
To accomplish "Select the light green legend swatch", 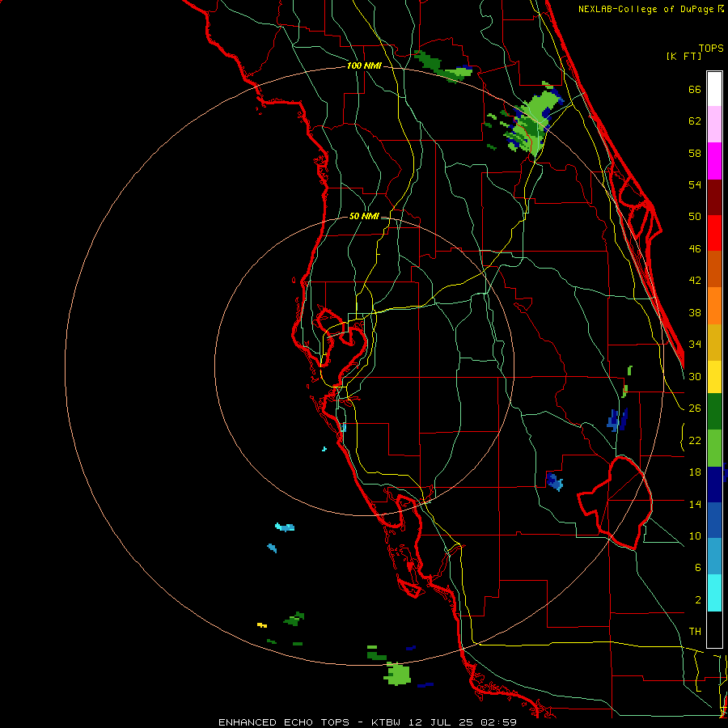I will point(714,448).
